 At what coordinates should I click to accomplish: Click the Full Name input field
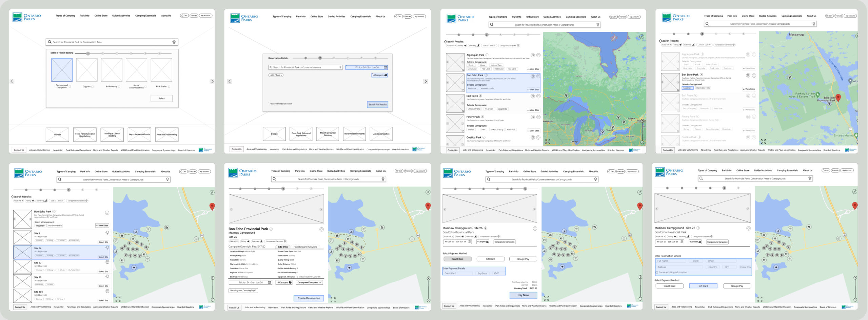671,261
